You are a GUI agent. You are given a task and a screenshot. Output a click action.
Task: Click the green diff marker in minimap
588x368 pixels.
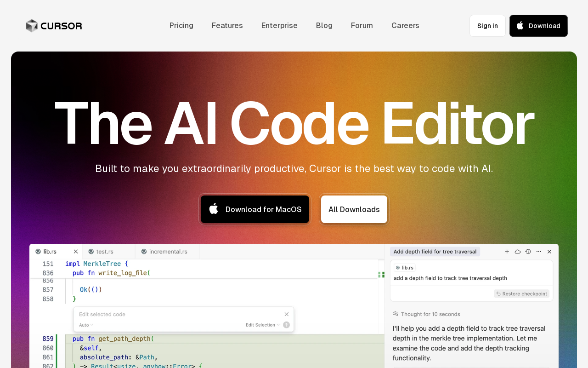click(381, 275)
